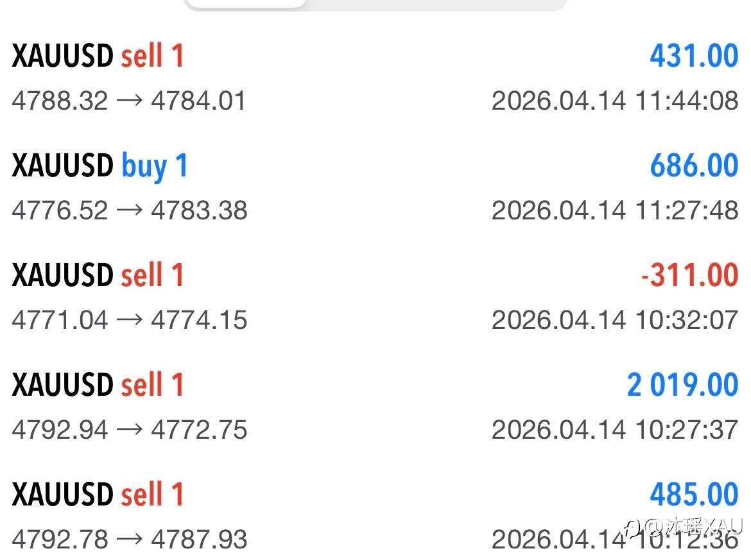751x560 pixels.
Task: Select the active segmented tab at top
Action: [245, 3]
